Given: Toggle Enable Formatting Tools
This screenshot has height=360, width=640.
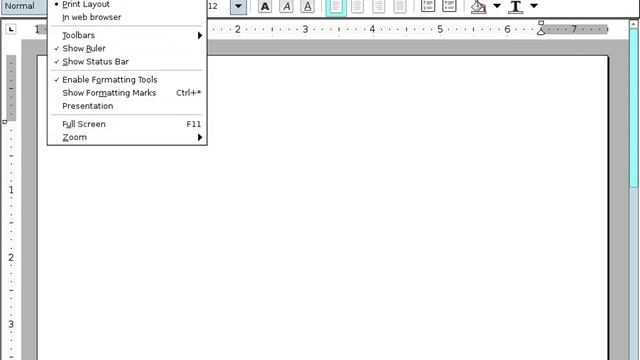Looking at the screenshot, I should [x=127, y=80].
